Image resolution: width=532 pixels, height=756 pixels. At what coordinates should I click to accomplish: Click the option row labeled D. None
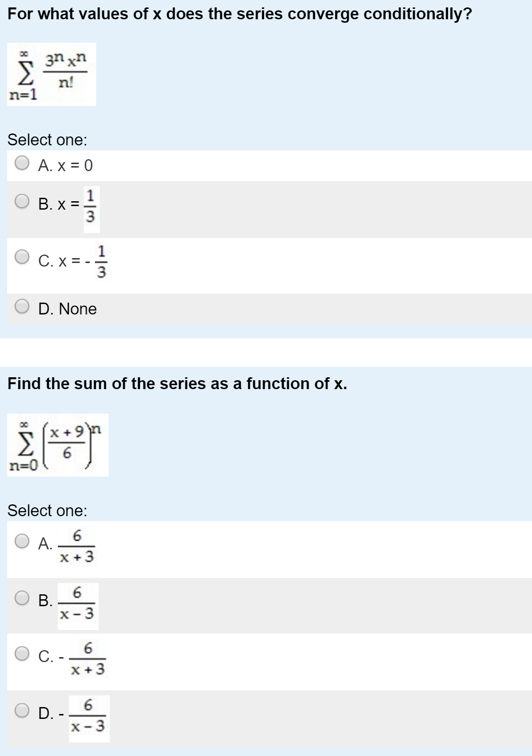coord(68,308)
